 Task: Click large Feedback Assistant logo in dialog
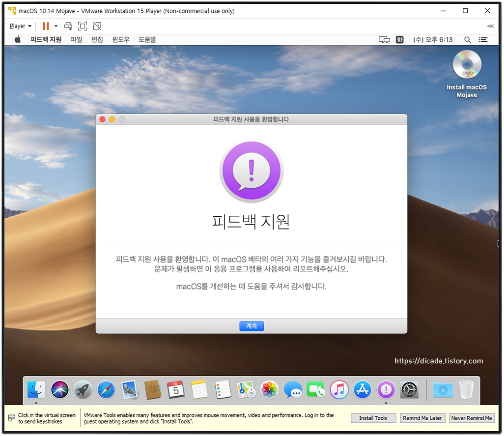(x=252, y=171)
